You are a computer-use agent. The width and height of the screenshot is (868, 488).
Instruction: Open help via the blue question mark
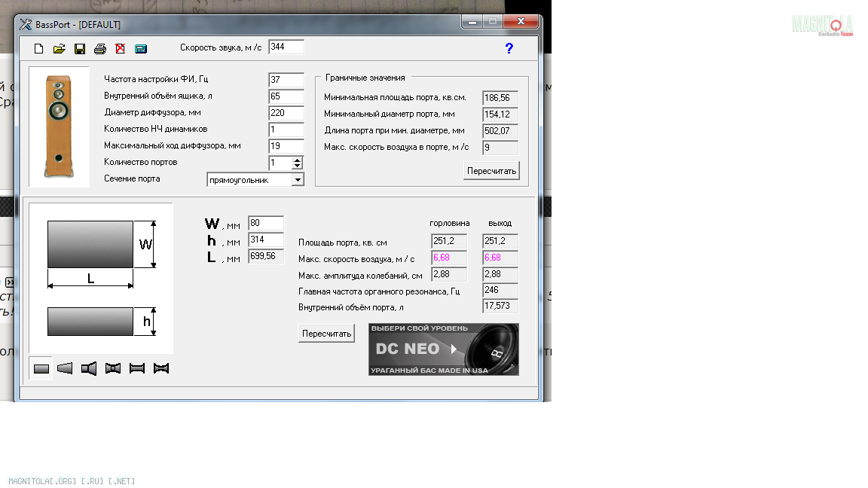pos(509,48)
